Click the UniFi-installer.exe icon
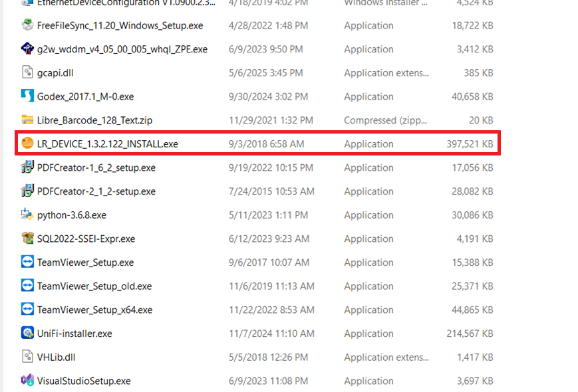This screenshot has height=392, width=578. [x=27, y=333]
